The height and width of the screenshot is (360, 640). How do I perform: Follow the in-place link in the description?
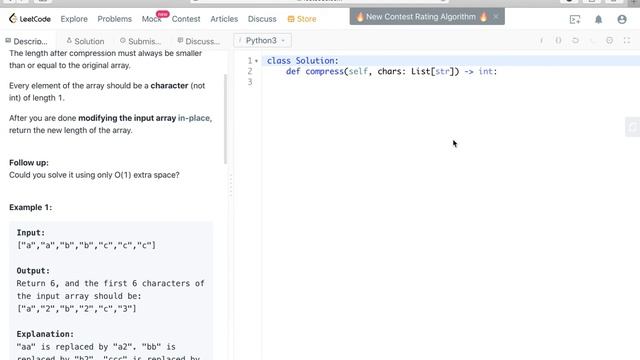click(x=194, y=118)
